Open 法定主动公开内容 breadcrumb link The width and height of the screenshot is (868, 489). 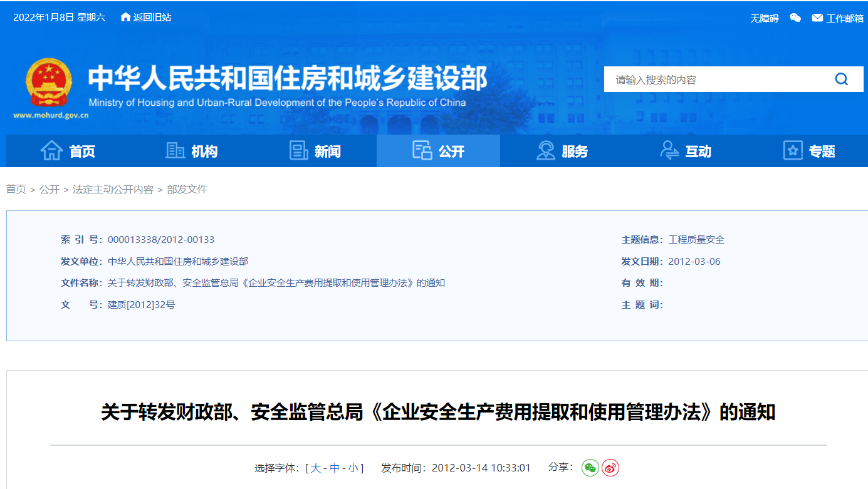point(113,189)
